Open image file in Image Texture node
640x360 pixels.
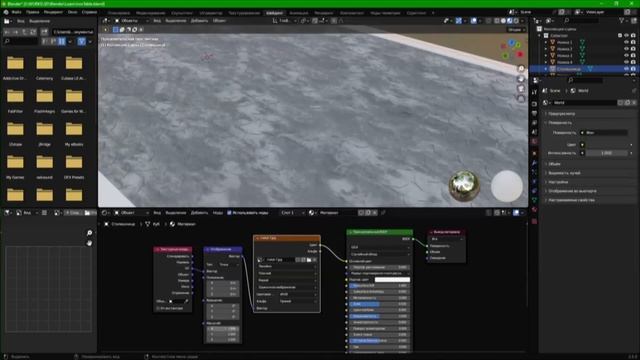pos(309,260)
